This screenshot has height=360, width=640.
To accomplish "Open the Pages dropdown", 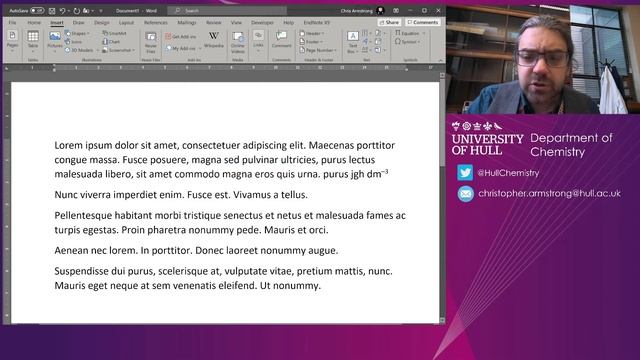I will 13,42.
